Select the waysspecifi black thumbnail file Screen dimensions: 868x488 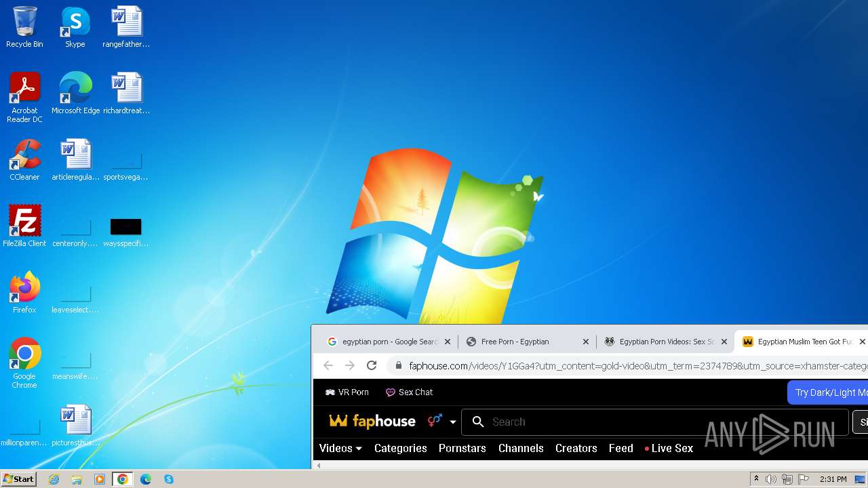[126, 232]
